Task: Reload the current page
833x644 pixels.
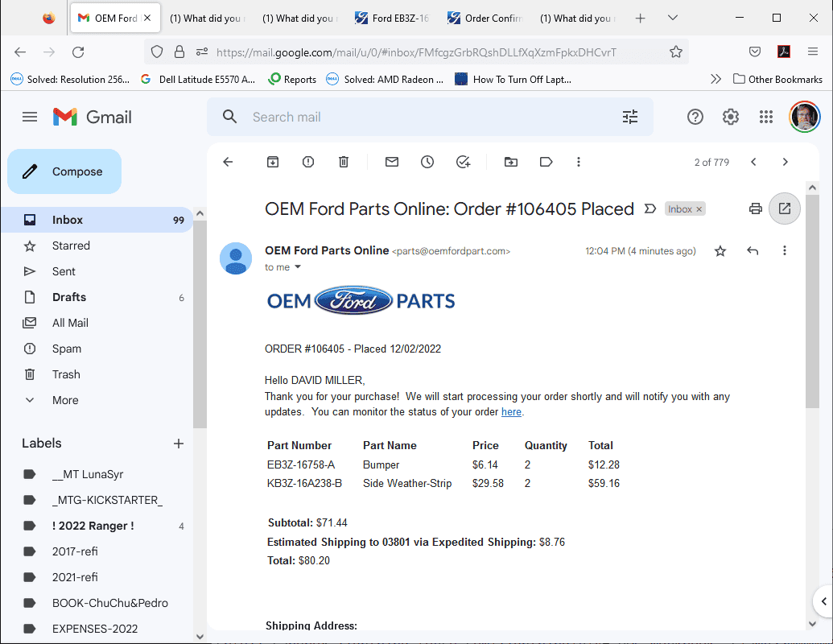Action: pos(78,52)
